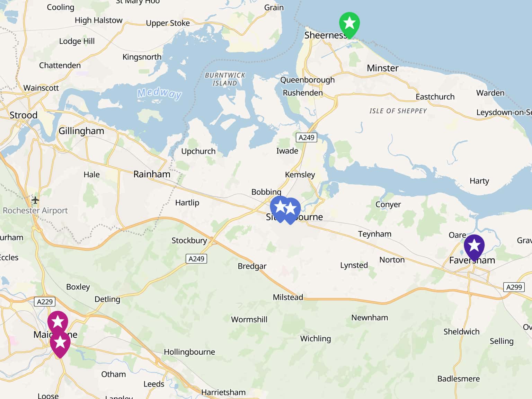Click the A249 road shield near Iwade

click(x=306, y=138)
